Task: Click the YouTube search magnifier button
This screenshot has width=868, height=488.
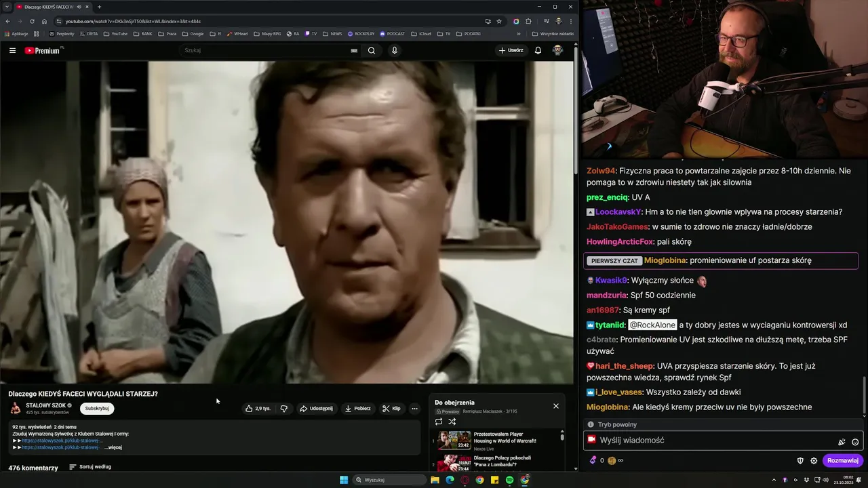Action: pos(372,50)
